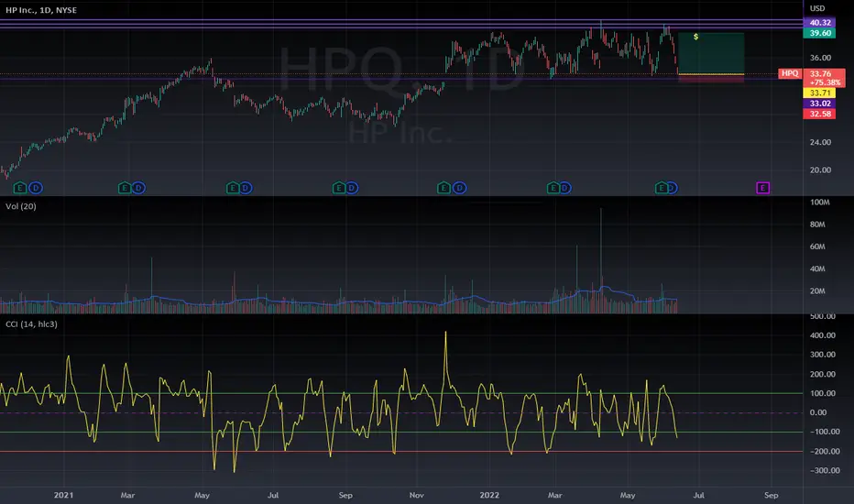Click the Nov label on time axis
The height and width of the screenshot is (504, 854).
417,495
